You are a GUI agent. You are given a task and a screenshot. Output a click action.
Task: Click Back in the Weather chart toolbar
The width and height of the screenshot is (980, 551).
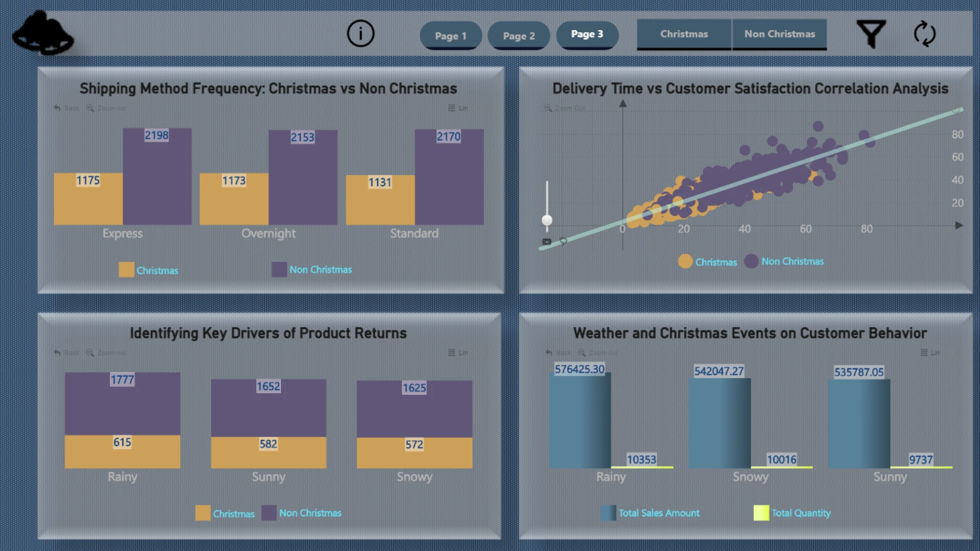[x=558, y=353]
